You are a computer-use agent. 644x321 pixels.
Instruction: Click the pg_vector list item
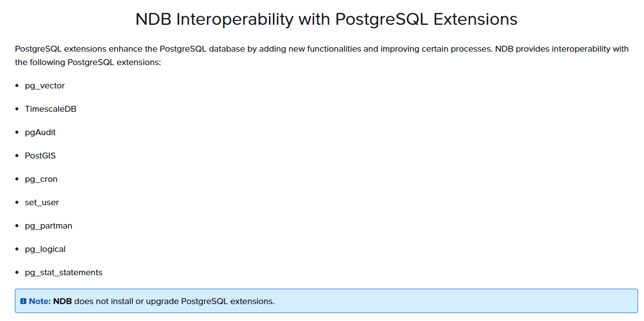[x=45, y=85]
